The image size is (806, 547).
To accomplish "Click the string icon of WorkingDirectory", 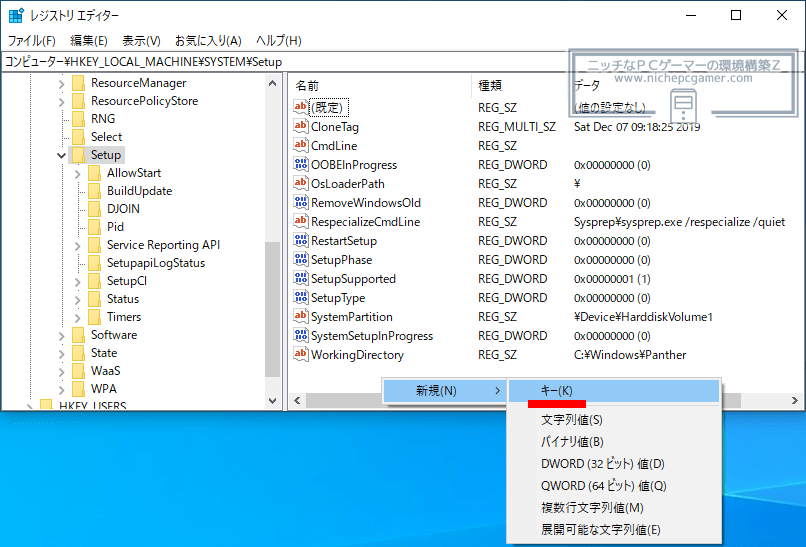I will pos(301,354).
